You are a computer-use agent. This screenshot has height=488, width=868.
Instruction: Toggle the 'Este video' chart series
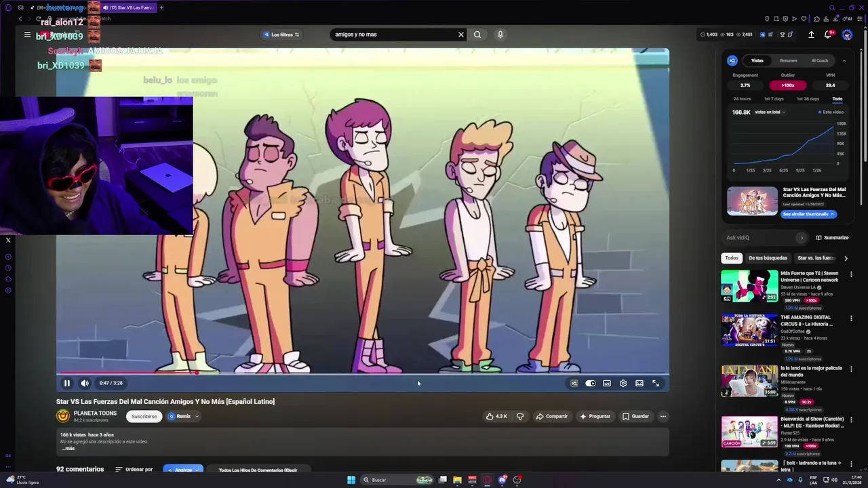pos(831,112)
